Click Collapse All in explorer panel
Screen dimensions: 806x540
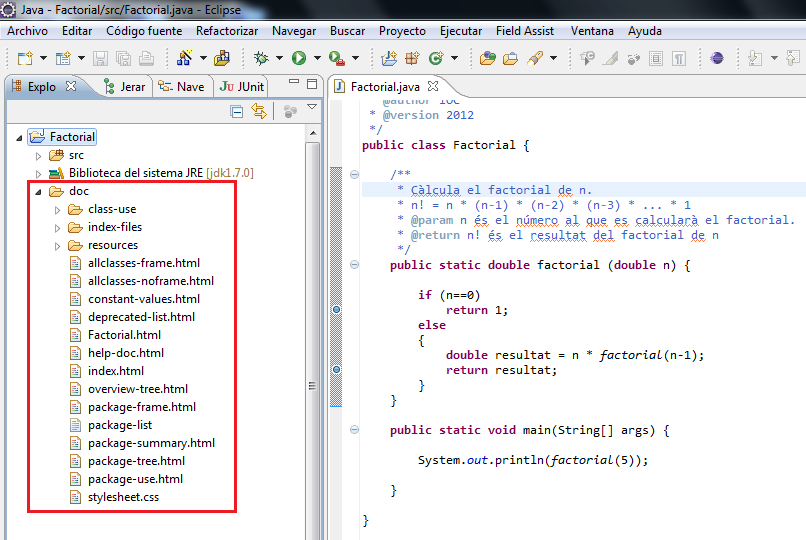tap(237, 111)
